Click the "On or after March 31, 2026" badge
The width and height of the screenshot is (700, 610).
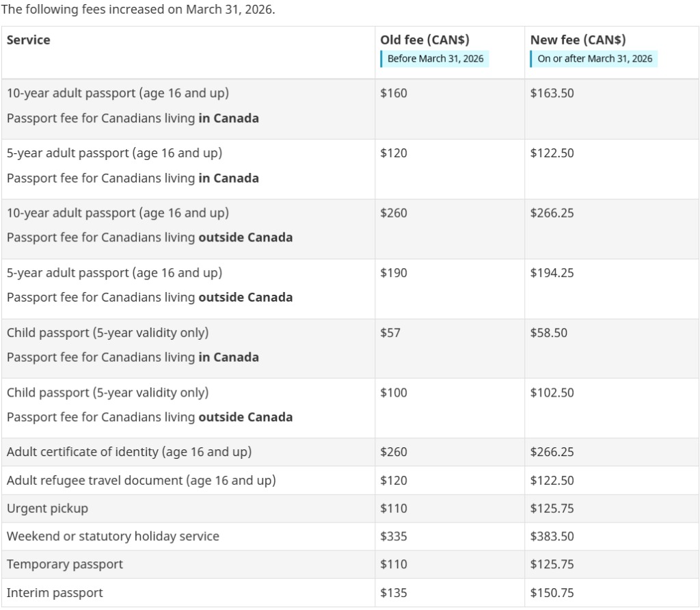pyautogui.click(x=595, y=59)
